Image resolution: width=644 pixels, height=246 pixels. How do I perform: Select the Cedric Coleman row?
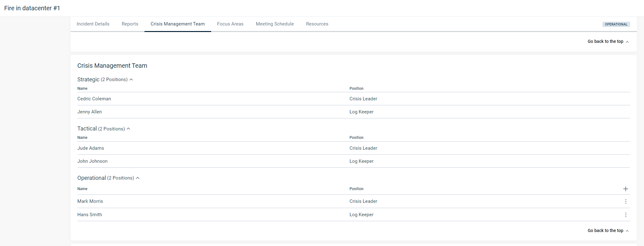coord(353,99)
